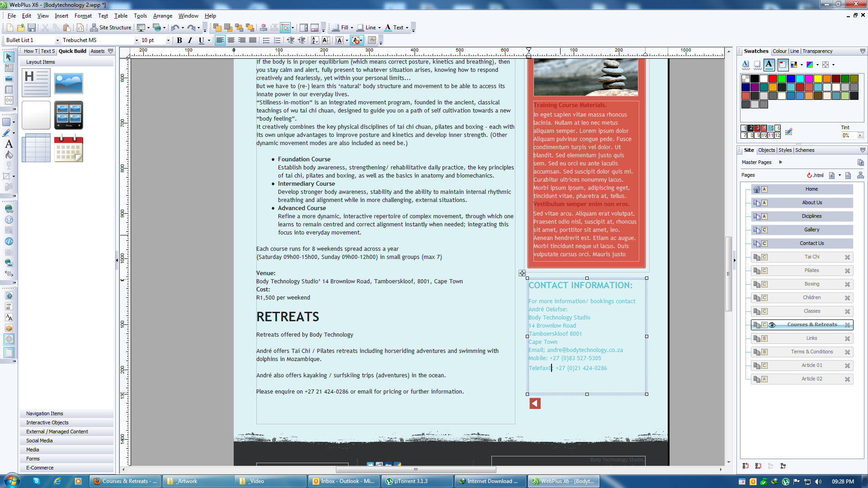
Task: Click the Save icon in toolbar
Action: coord(32,28)
